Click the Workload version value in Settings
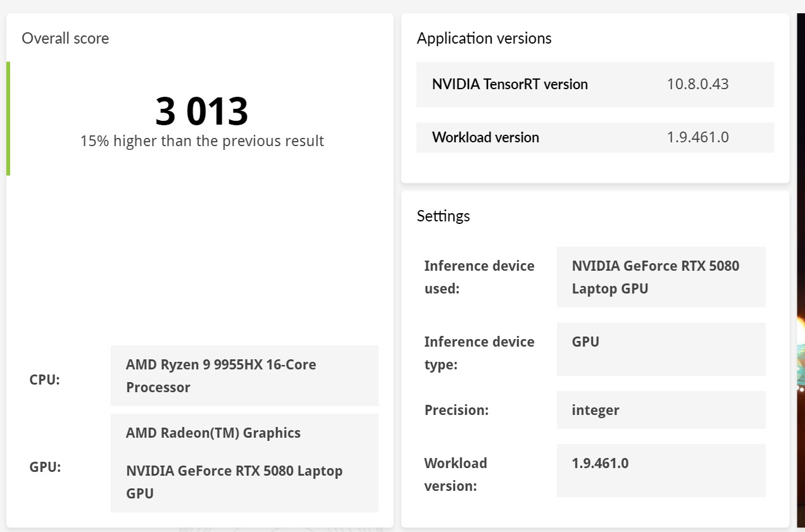 click(x=600, y=463)
